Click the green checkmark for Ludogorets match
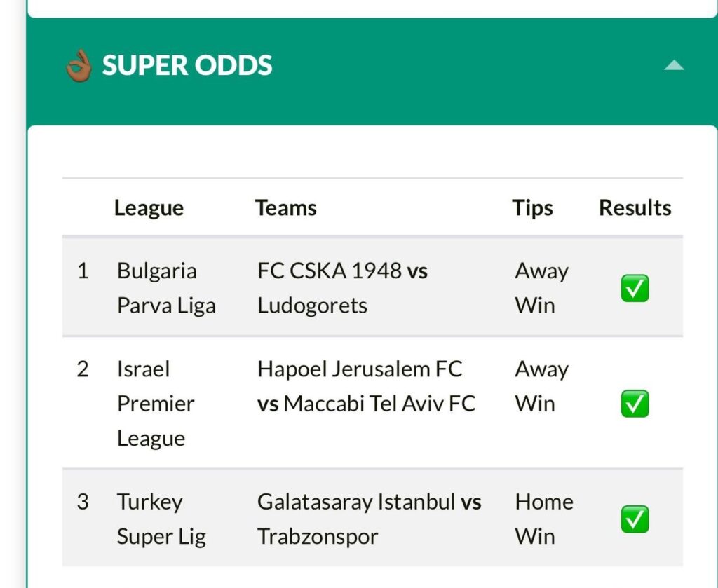The height and width of the screenshot is (588, 718). pos(635,288)
